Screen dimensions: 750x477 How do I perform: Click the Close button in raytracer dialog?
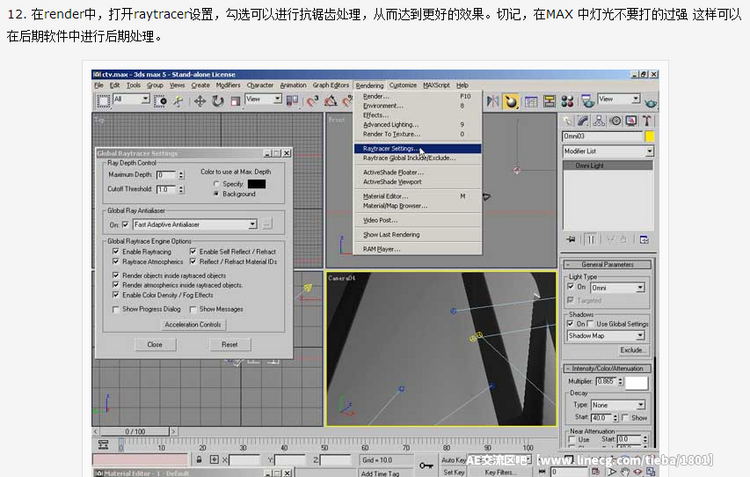point(155,344)
